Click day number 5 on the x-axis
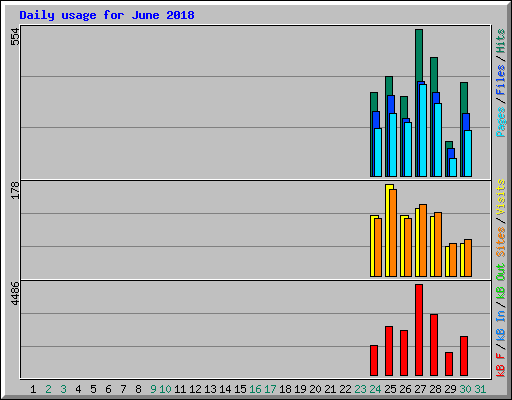Screen dimensions: 512x400 point(93,389)
